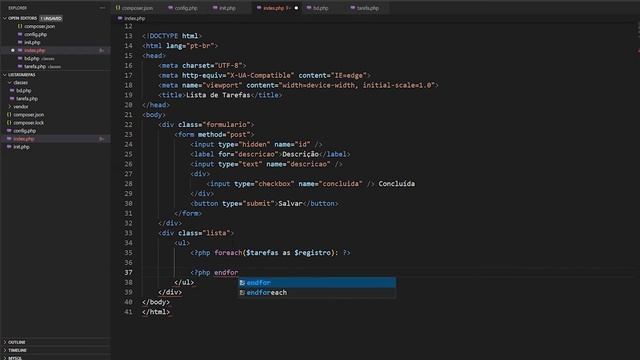Click the '1 UNSAVED' badge in Open Editors

click(x=51, y=18)
